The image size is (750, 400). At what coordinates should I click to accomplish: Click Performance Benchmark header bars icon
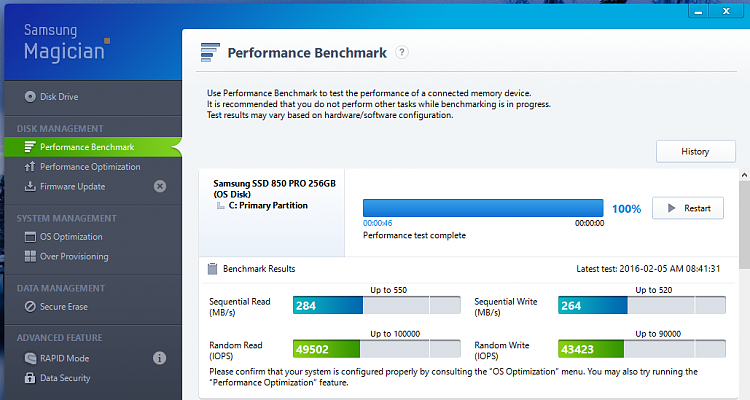[210, 53]
